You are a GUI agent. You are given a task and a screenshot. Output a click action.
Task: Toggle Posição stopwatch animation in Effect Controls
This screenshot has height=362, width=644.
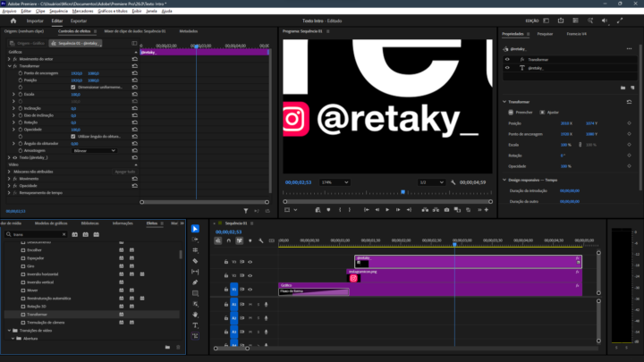(20, 80)
